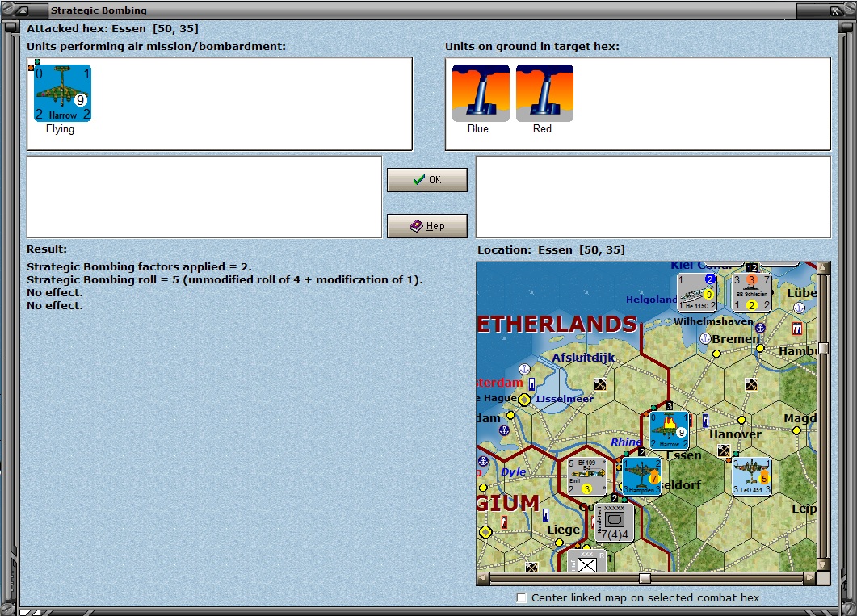The image size is (857, 616).
Task: Click the IJsselmeer label on the map
Action: coord(564,399)
